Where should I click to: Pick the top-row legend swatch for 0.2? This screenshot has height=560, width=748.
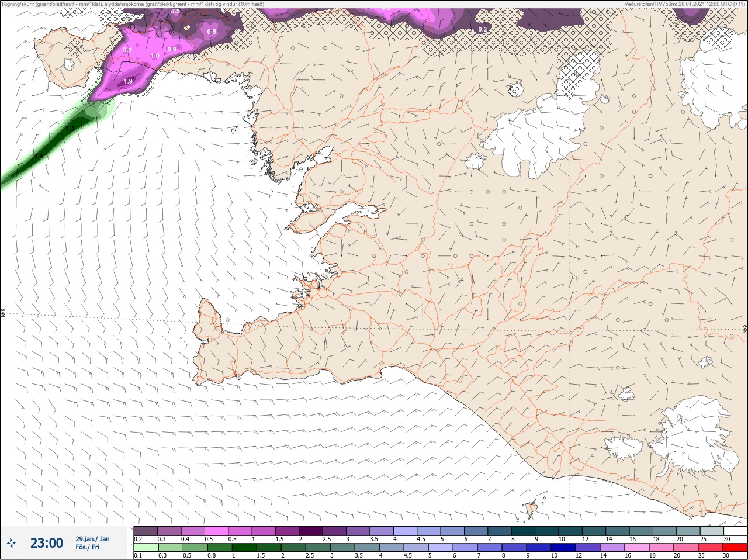pyautogui.click(x=146, y=531)
